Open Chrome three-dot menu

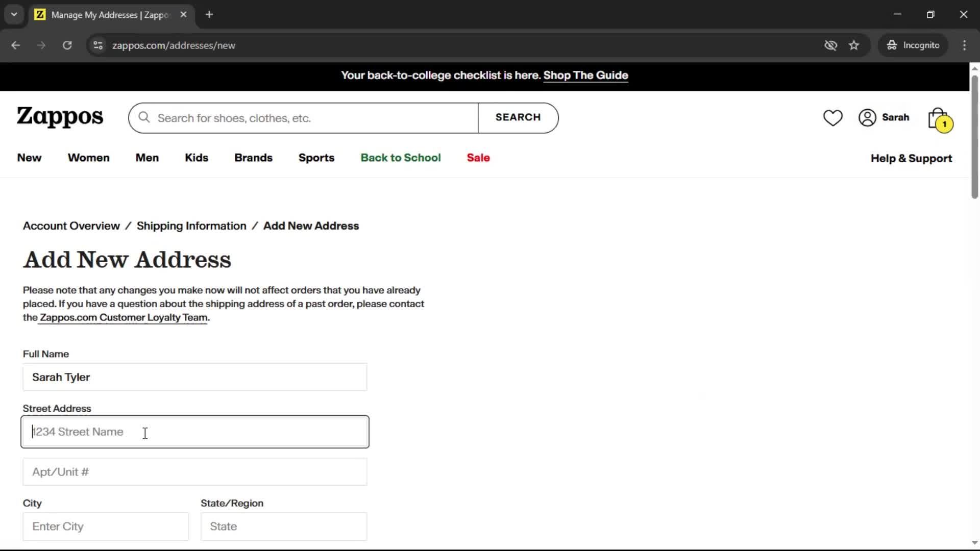pyautogui.click(x=964, y=45)
